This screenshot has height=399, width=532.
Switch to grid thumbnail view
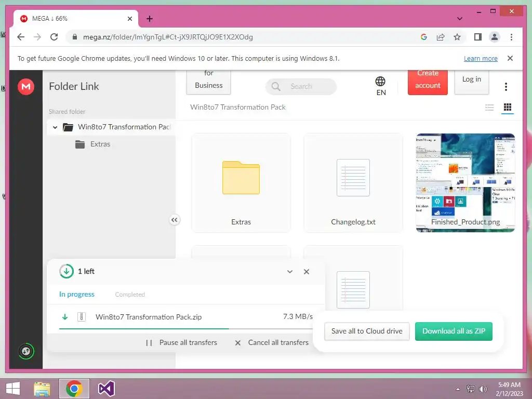pos(508,108)
